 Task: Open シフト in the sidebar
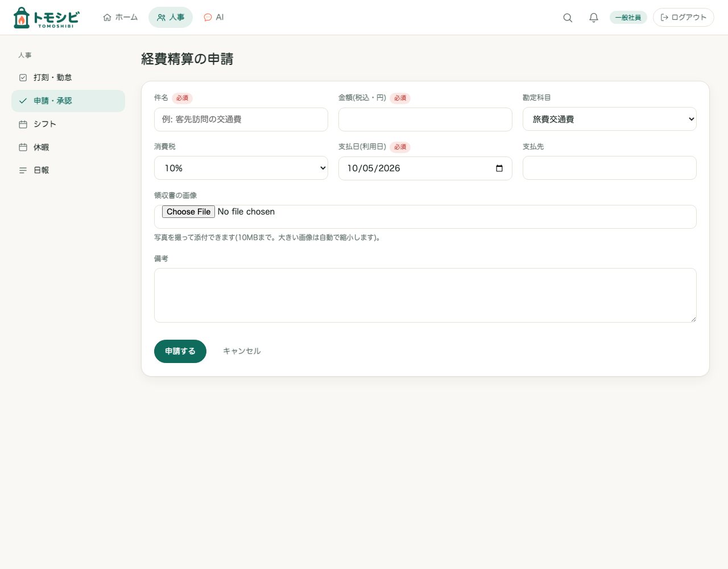click(x=68, y=124)
